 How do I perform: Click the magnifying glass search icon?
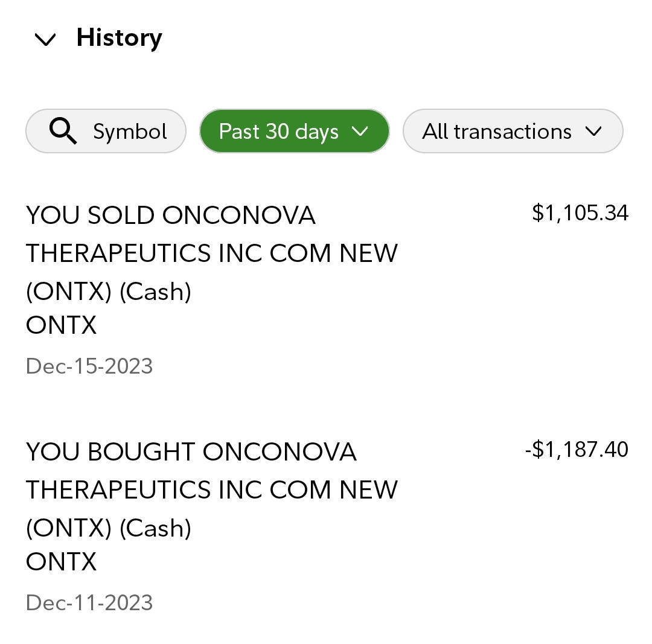click(x=63, y=131)
